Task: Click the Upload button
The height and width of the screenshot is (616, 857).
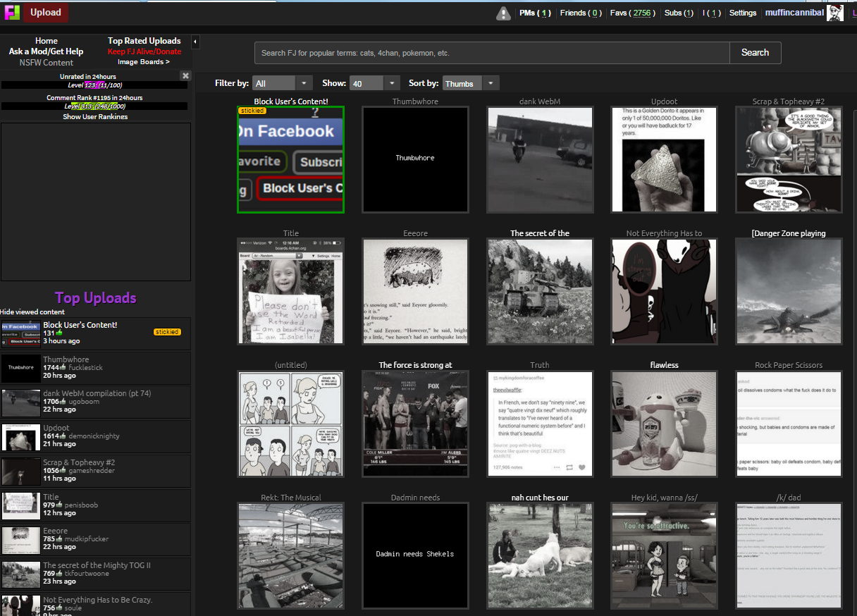Action: pyautogui.click(x=46, y=12)
